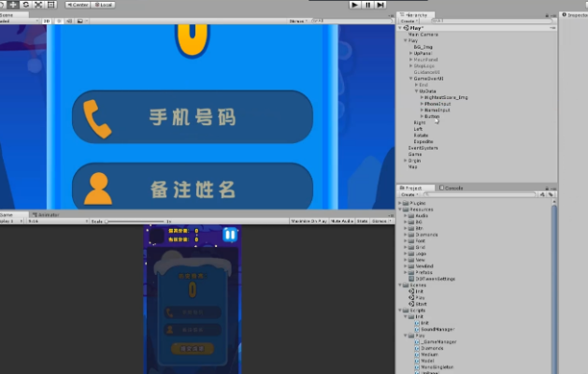Viewport: 588px width, 374px height.
Task: Toggle scene audio speaker icon
Action: [69, 21]
